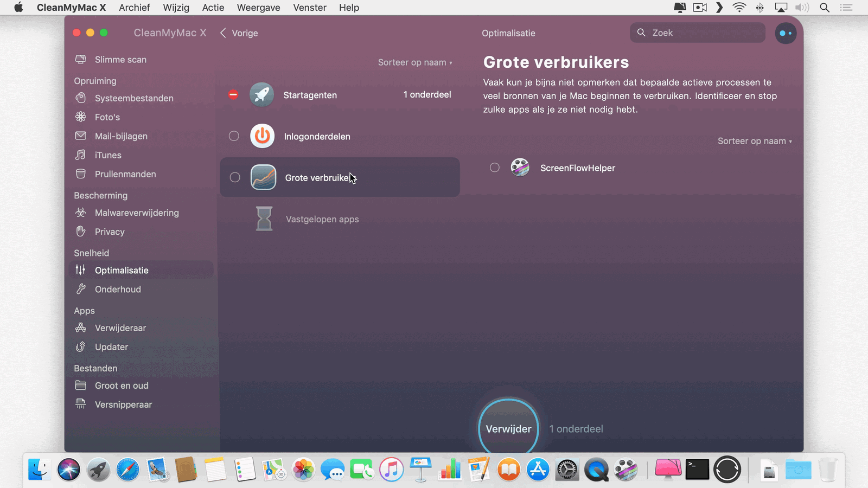Click the Verwijder button
The height and width of the screenshot is (488, 868).
508,428
